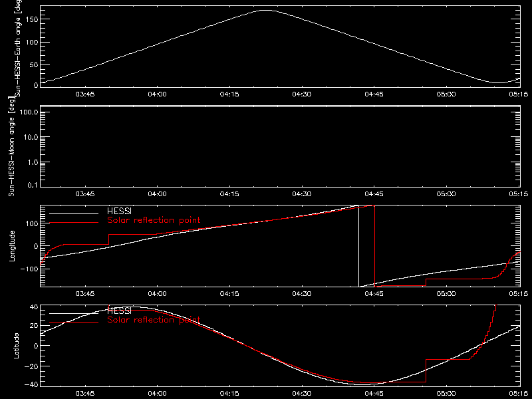Click white HESSI legend line in Longitude panel
Image resolution: width=532 pixels, height=399 pixels.
coord(74,213)
